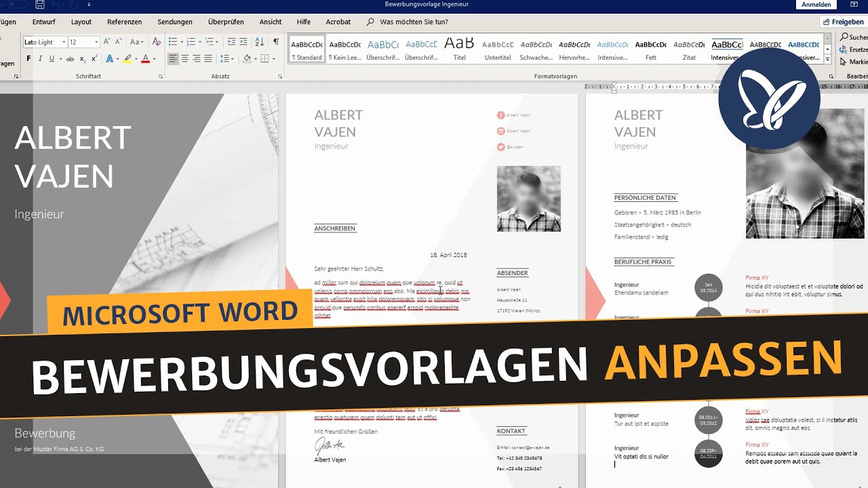The height and width of the screenshot is (488, 868).
Task: Show paragraph marks with the pilcrow icon
Action: click(x=276, y=42)
